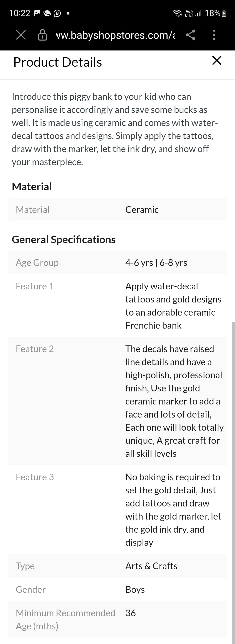235x644 pixels.
Task: Click the page scrollbar thumb
Action: pos(233,475)
